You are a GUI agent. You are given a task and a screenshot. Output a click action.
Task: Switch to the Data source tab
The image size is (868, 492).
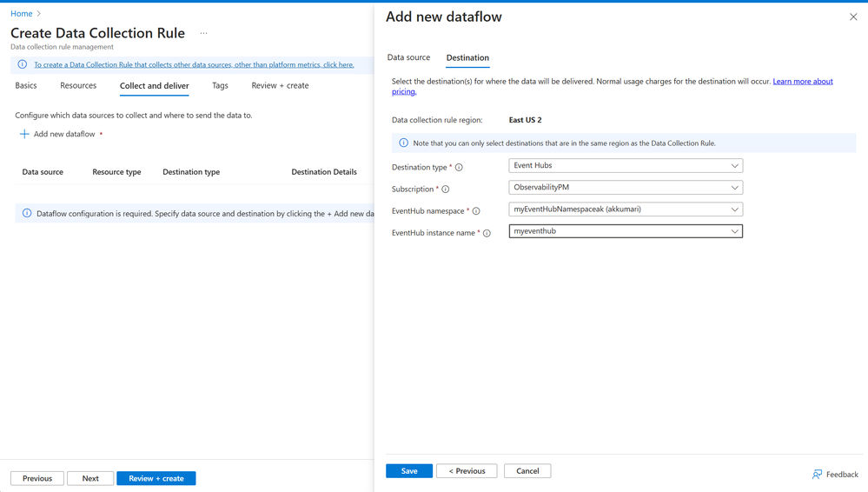coord(408,57)
